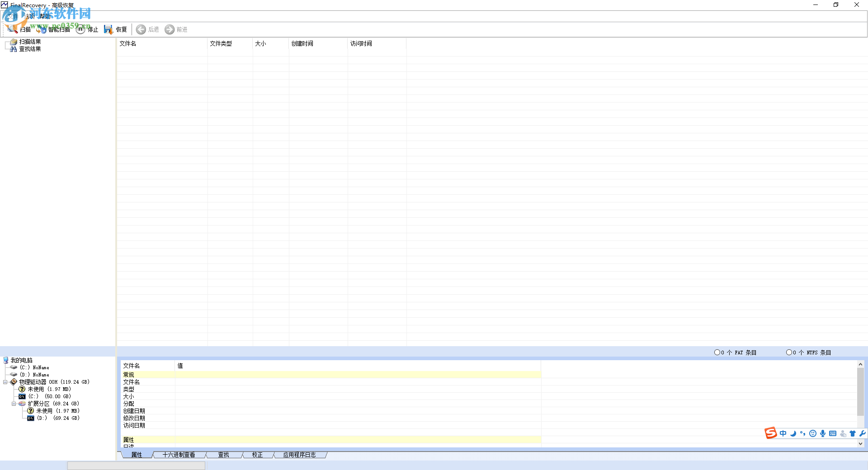Switch to the 十六进制查看 tab
The width and height of the screenshot is (868, 470).
tap(179, 455)
